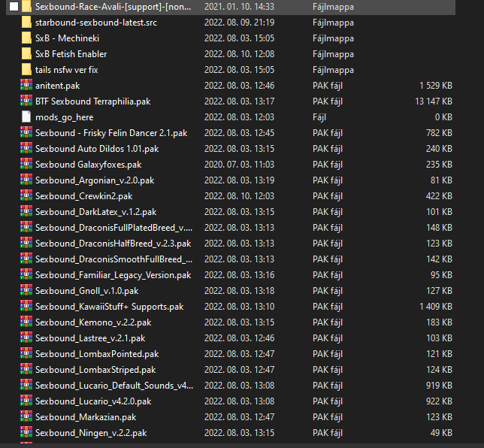Click the 422 KB size value
The height and width of the screenshot is (448, 484).
click(439, 195)
